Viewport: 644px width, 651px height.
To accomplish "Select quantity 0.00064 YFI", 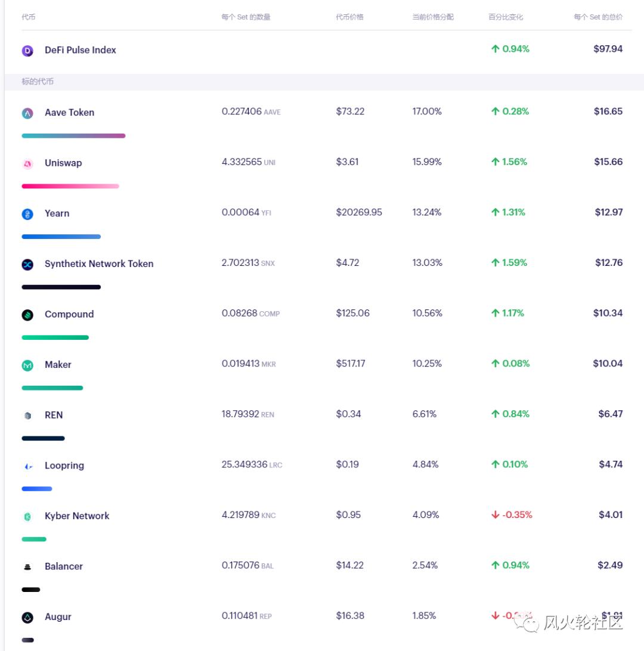I will coord(246,212).
